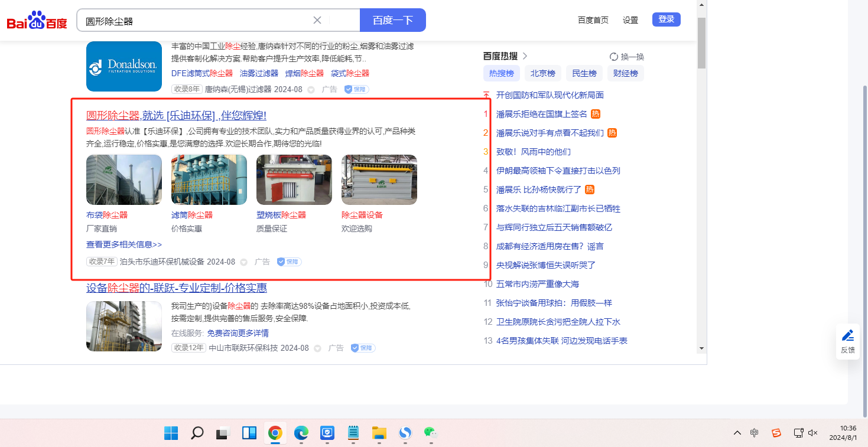
Task: Select the 热搜榜 tab
Action: pyautogui.click(x=502, y=74)
